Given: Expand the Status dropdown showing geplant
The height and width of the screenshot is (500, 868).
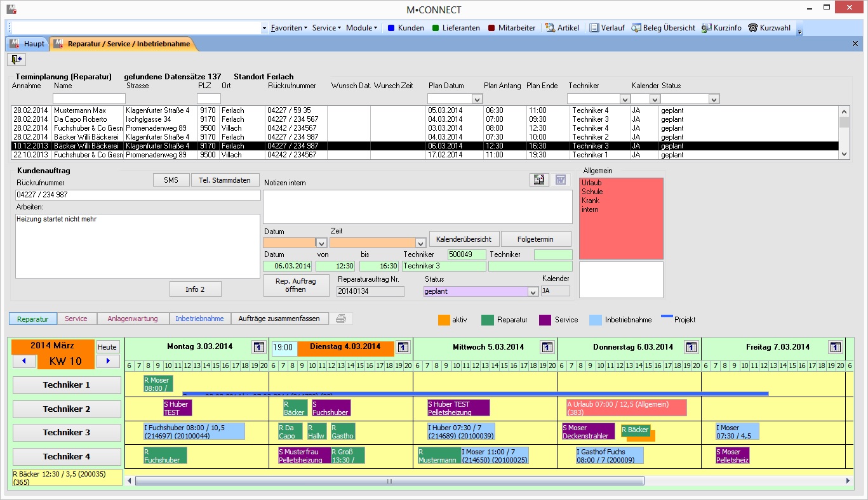Looking at the screenshot, I should [x=533, y=292].
